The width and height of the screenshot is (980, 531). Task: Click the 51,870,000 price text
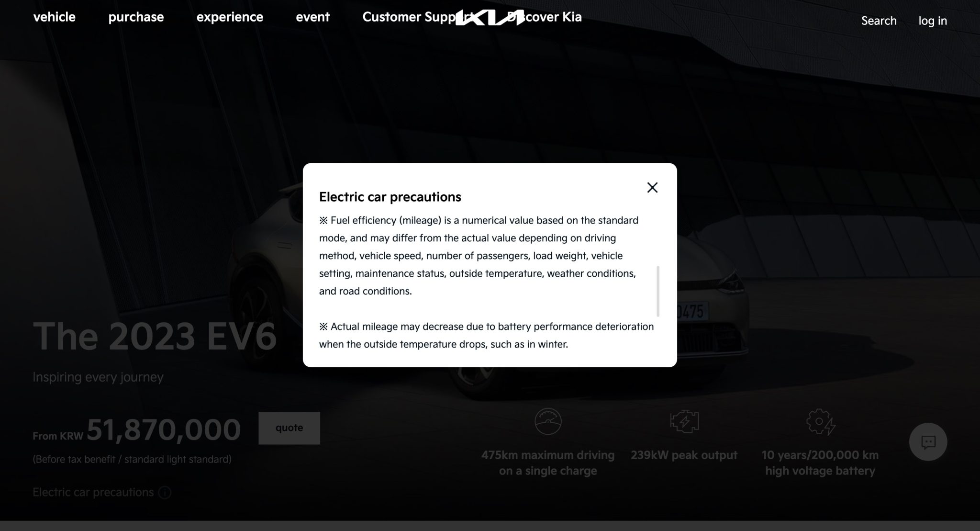pyautogui.click(x=164, y=429)
